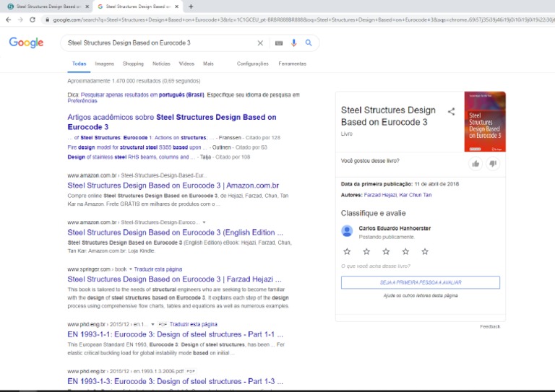Give the book a thumbs down
Image resolution: width=555 pixels, height=392 pixels.
pyautogui.click(x=493, y=164)
